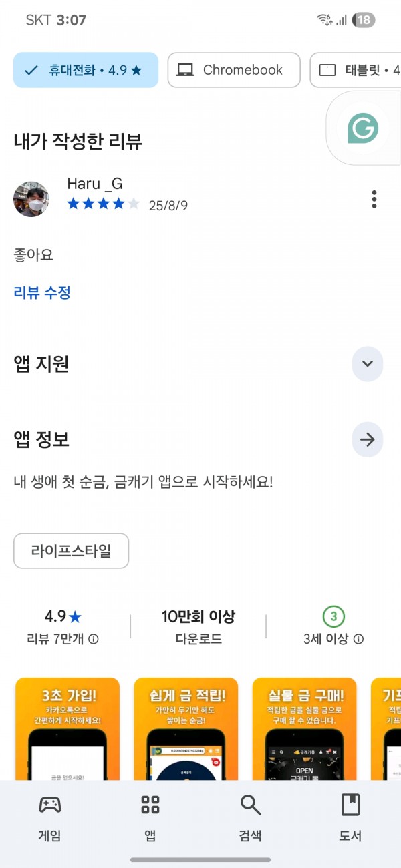Screen dimensions: 401x868
Task: Open the 3초 가입 screenshot thumbnail
Action: coord(68,729)
